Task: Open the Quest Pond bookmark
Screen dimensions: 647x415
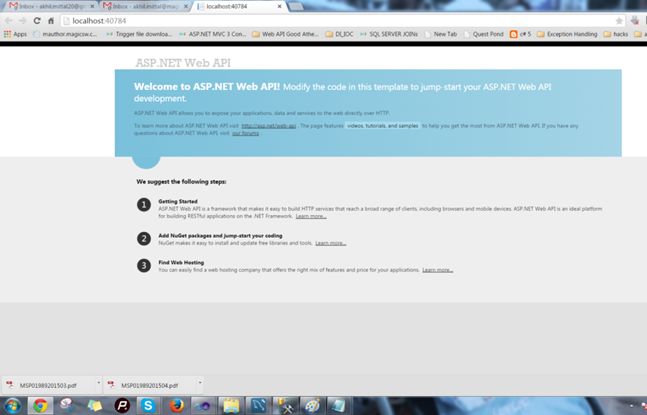Action: 484,34
